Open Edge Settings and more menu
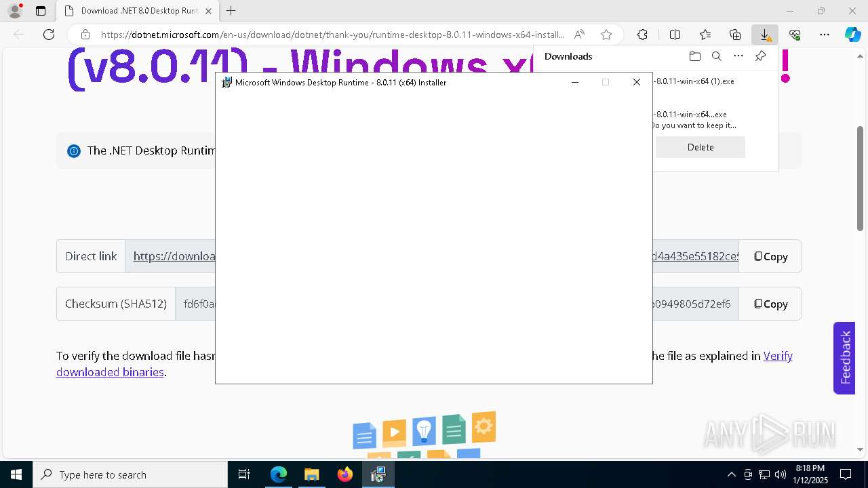This screenshot has height=488, width=868. coord(825,35)
